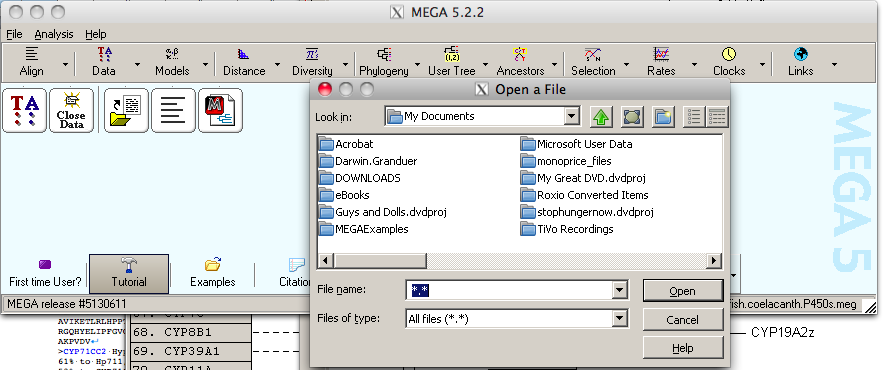
Task: Open the Models toolbar tool
Action: pos(172,62)
